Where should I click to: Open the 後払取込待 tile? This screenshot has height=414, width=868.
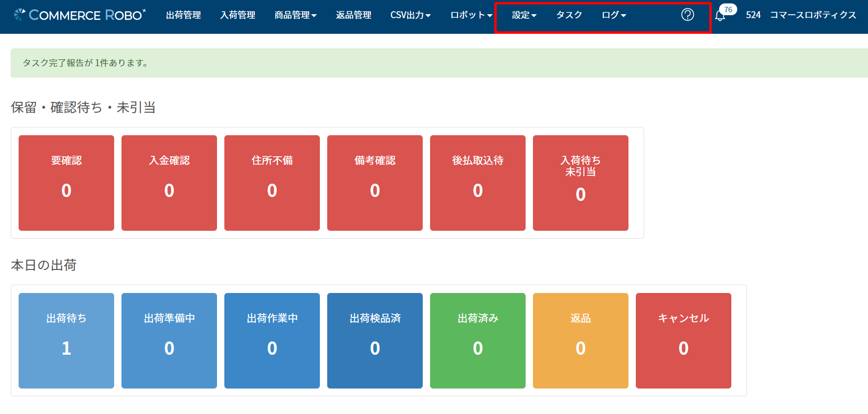coord(478,183)
